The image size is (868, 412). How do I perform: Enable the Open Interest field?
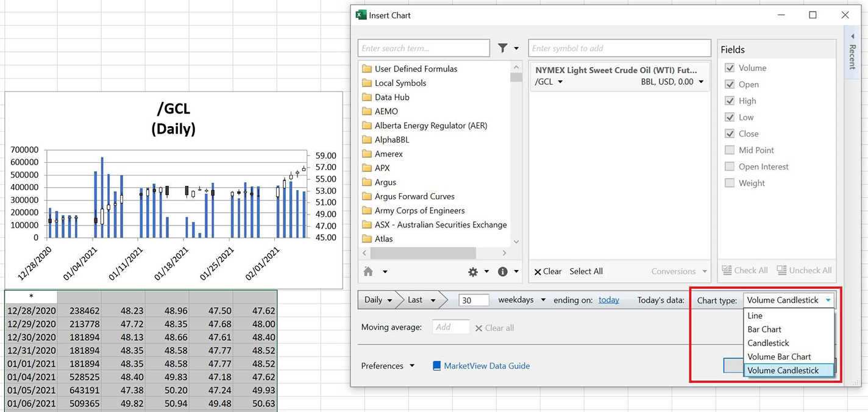[730, 166]
